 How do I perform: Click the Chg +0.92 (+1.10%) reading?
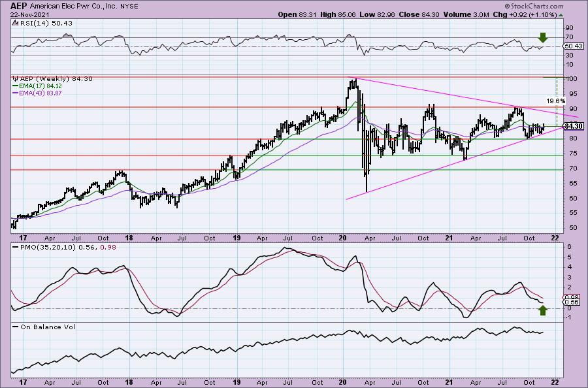coord(524,14)
